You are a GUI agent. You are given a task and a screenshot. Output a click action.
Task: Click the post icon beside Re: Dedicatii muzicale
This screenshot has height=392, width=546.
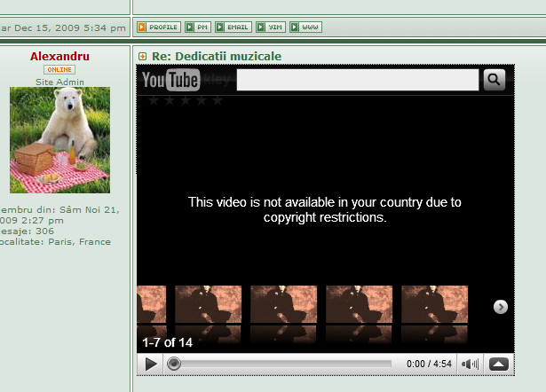[x=142, y=57]
